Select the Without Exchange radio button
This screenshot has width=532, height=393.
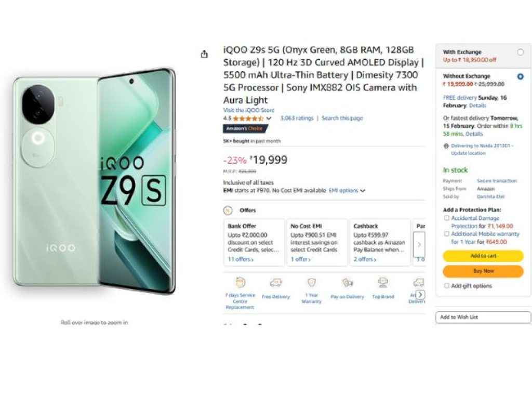tap(521, 76)
